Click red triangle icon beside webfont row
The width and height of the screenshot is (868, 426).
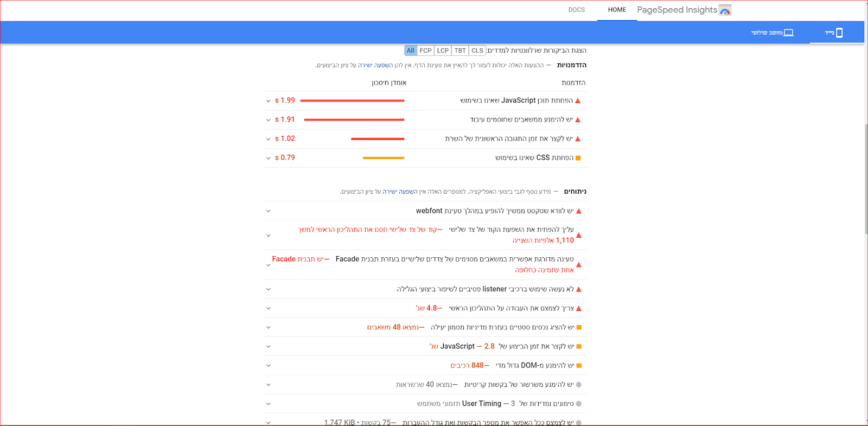tap(579, 211)
